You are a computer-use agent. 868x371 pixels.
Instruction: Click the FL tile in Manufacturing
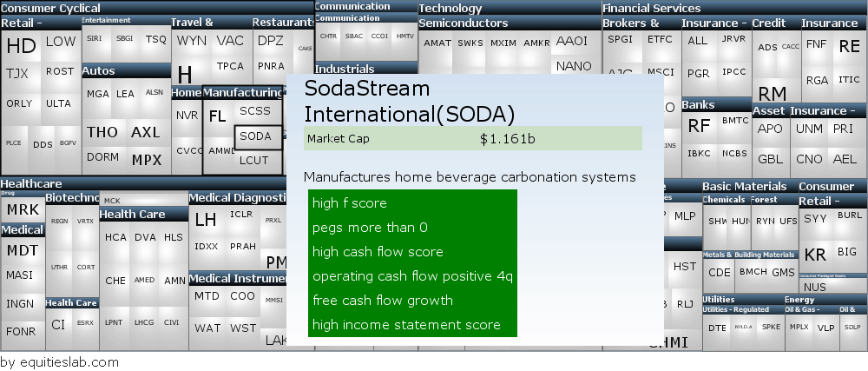click(218, 116)
